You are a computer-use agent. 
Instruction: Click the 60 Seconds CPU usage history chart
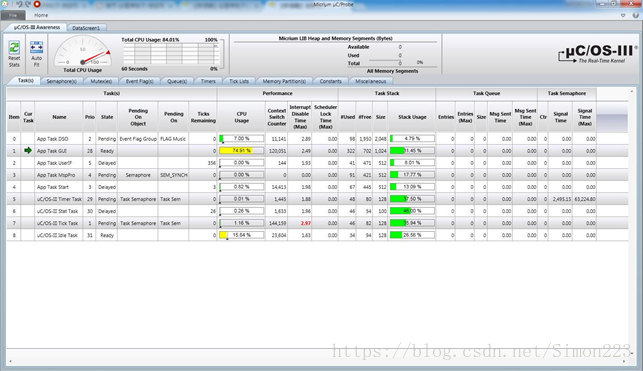171,54
